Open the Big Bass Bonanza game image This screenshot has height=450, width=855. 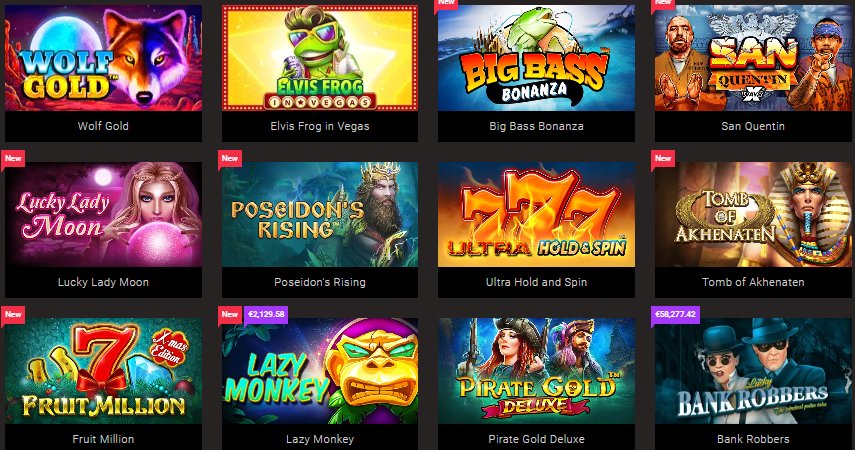(537, 58)
